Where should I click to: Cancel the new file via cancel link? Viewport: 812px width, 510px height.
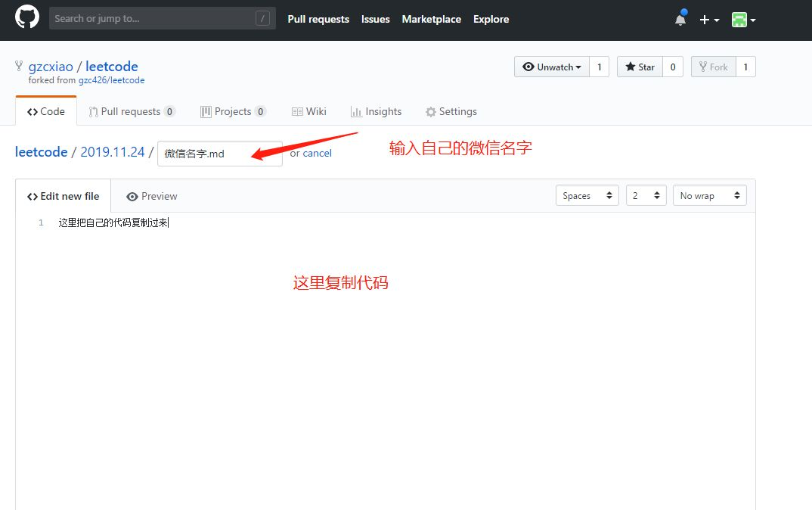318,153
